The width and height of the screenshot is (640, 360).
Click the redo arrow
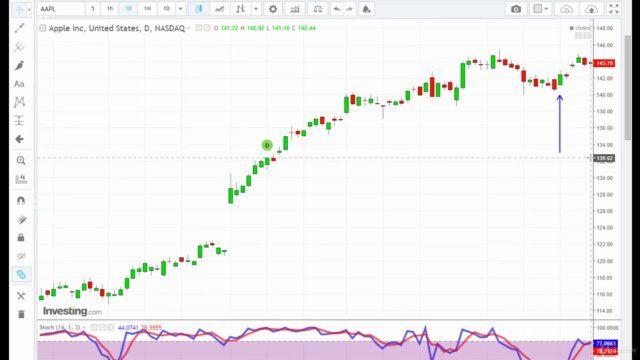(x=349, y=9)
